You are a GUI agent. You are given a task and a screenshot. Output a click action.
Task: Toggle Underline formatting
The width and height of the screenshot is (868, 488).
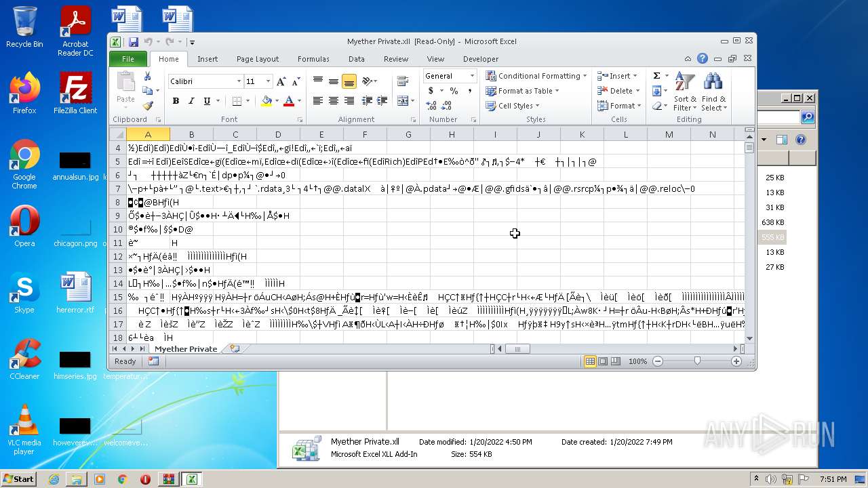[x=206, y=101]
